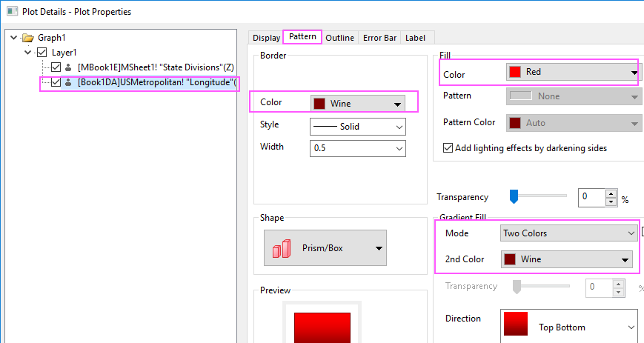644x343 pixels.
Task: Select the USMetropolitan Longitude plot row
Action: (156, 82)
